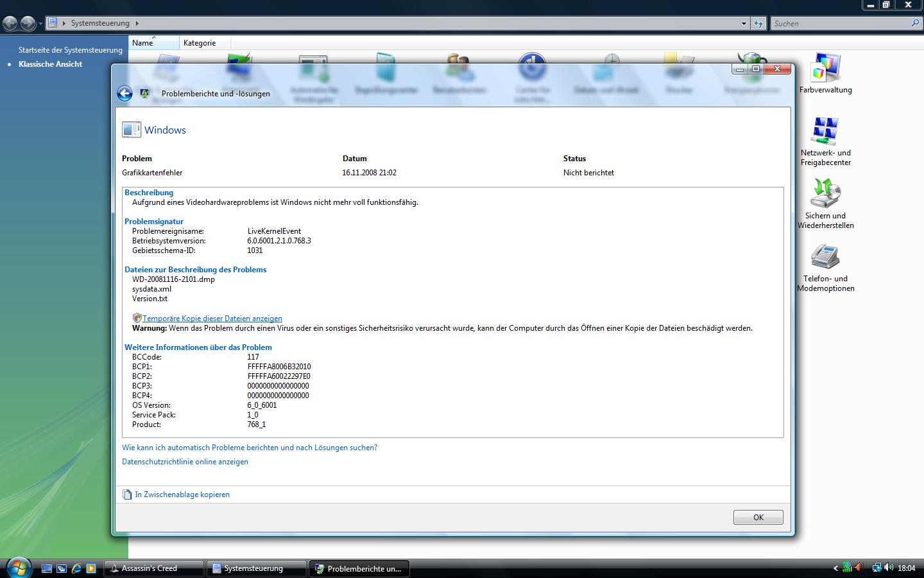
Task: Click Systemsteuerung back navigation arrow
Action: tap(10, 24)
